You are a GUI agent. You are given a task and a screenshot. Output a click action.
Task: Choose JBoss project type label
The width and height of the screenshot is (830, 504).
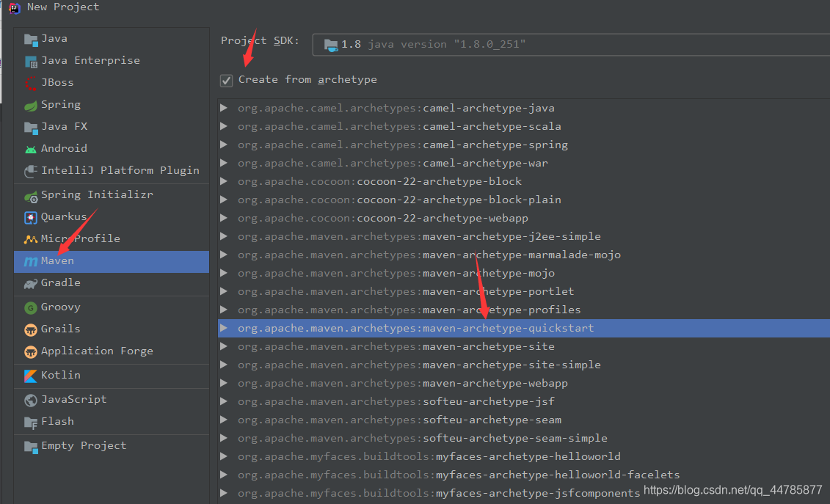pyautogui.click(x=57, y=83)
